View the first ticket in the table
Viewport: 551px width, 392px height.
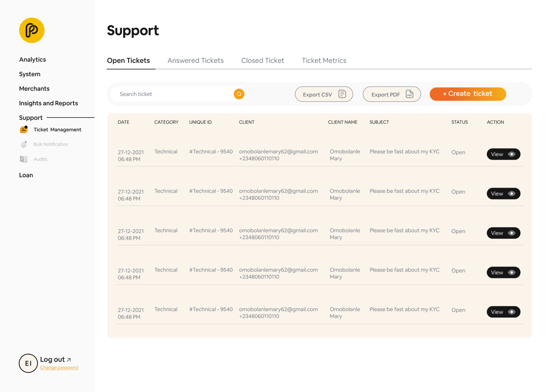(x=504, y=154)
